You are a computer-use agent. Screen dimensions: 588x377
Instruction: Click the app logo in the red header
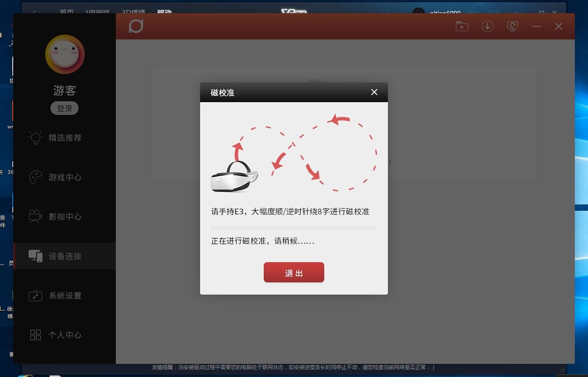tap(136, 26)
